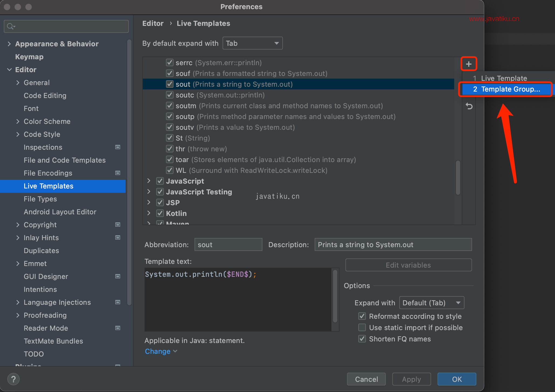Uncheck the sout template checkbox
The height and width of the screenshot is (392, 555).
(169, 84)
